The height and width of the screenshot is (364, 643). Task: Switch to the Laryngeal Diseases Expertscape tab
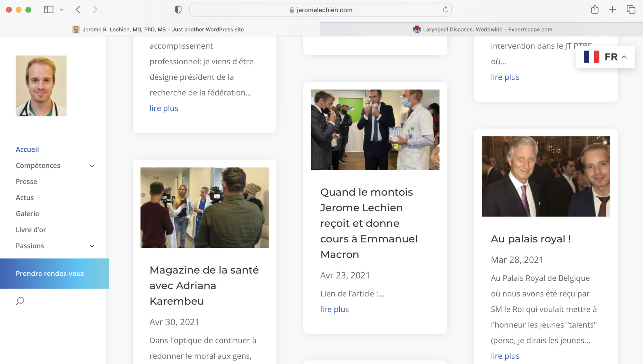tap(481, 29)
